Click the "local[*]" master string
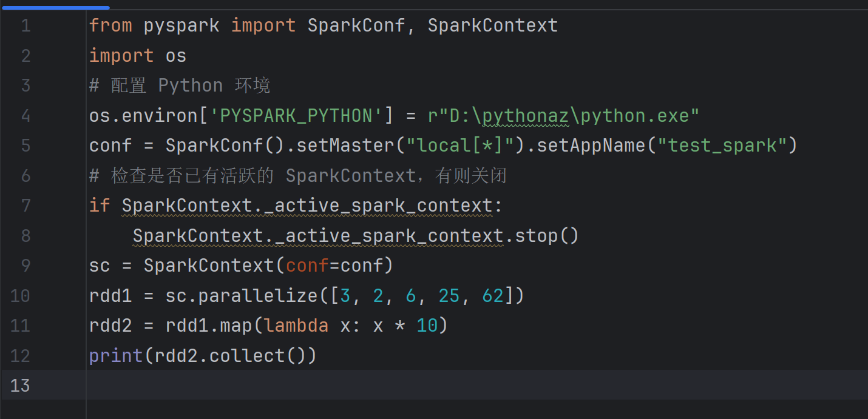Viewport: 868px width, 419px height. click(460, 146)
